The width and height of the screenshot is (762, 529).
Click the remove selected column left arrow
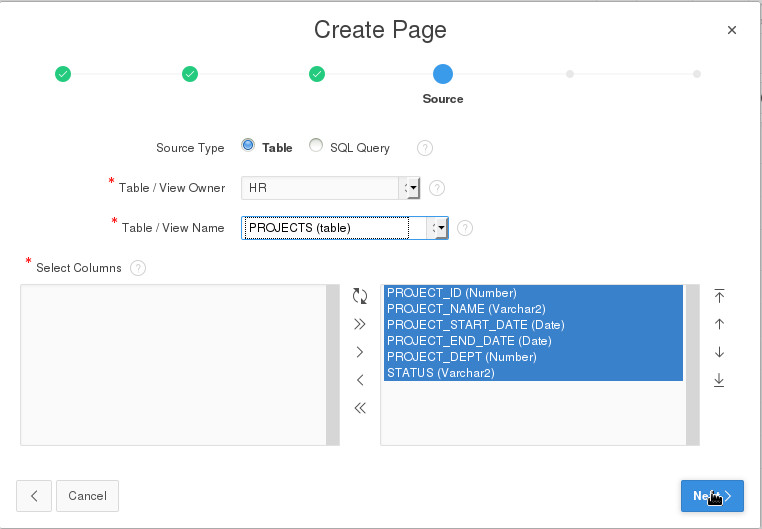coord(360,380)
